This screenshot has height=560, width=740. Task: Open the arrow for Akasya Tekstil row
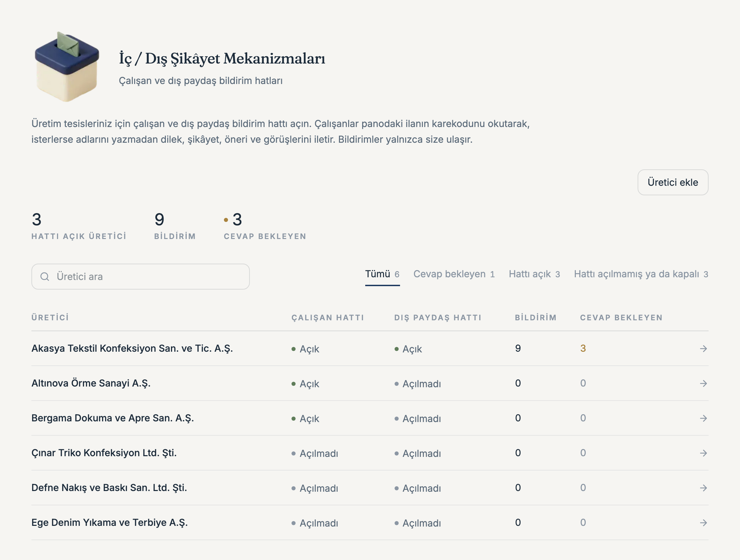pos(703,349)
